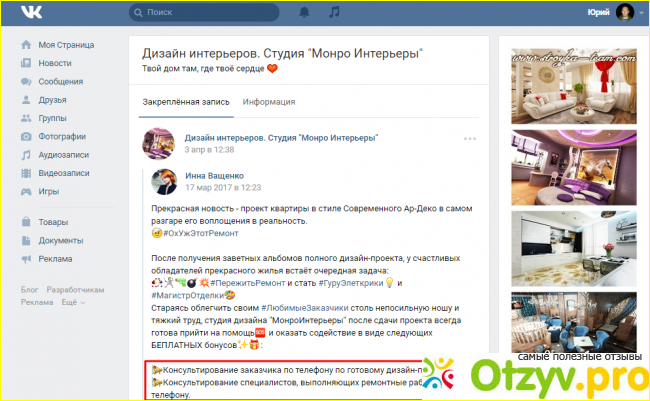Viewport: 650px width, 401px height.
Task: Open notifications bell icon
Action: (x=304, y=12)
